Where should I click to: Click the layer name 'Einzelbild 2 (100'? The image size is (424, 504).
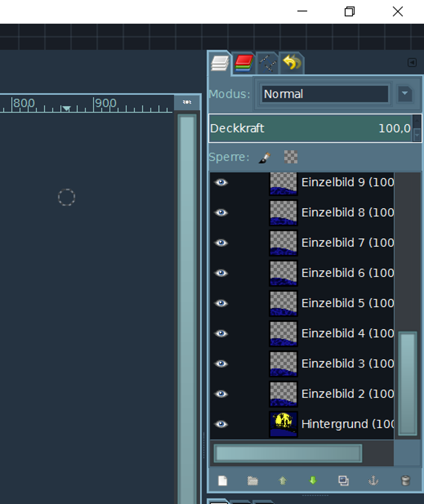pyautogui.click(x=348, y=394)
